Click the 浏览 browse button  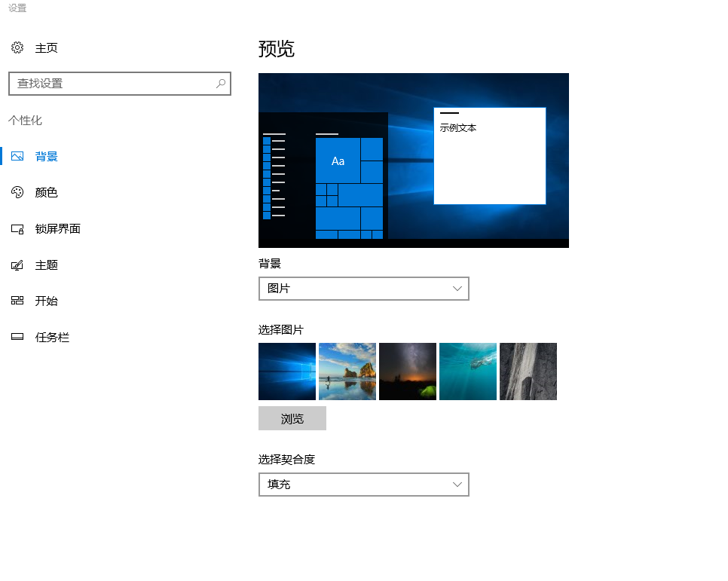(292, 418)
